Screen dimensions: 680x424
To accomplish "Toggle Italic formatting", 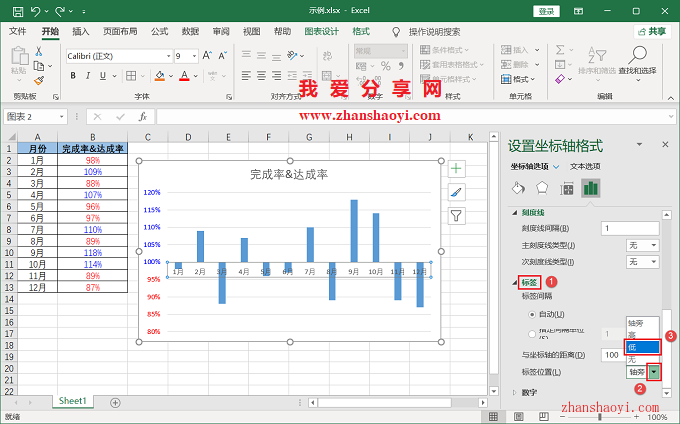I will pos(88,76).
